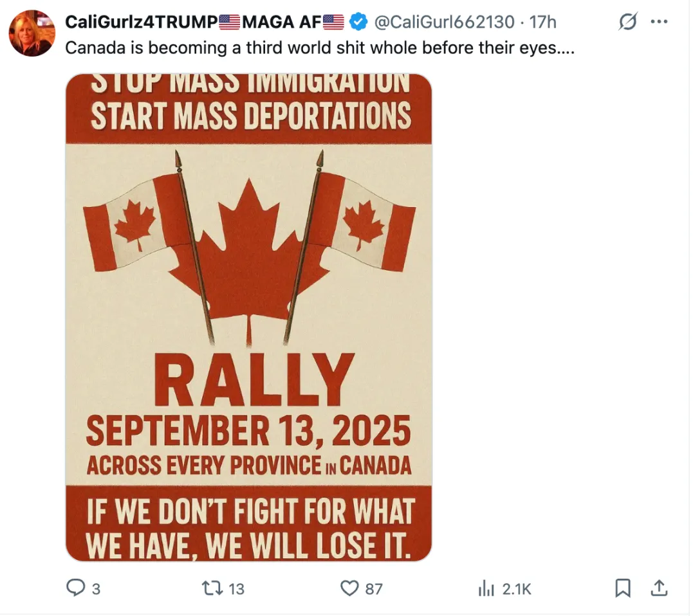The height and width of the screenshot is (616, 695).
Task: Click the reply speech bubble icon
Action: [x=75, y=588]
